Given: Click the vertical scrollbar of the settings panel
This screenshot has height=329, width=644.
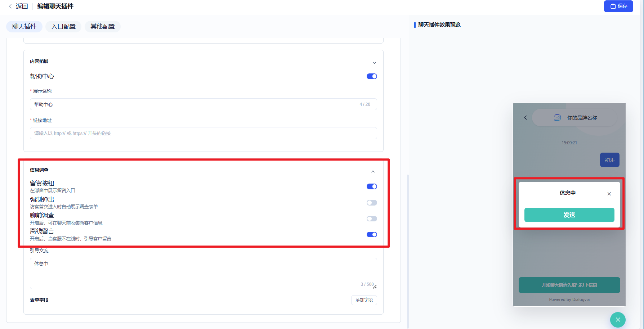Looking at the screenshot, I should pos(408,251).
